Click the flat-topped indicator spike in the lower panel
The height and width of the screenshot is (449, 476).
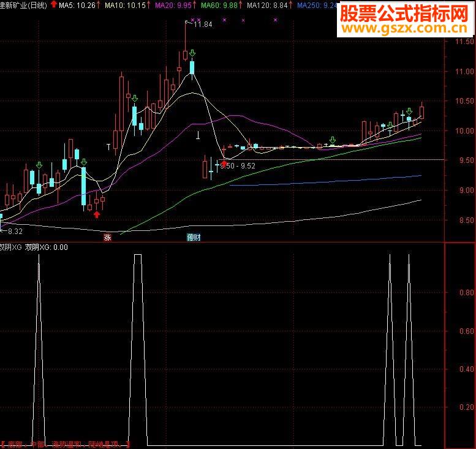click(138, 349)
